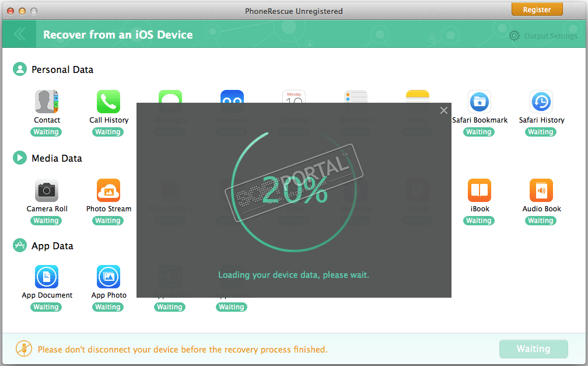Select the Audio Book icon
Screen dimensions: 588x366
click(x=541, y=190)
